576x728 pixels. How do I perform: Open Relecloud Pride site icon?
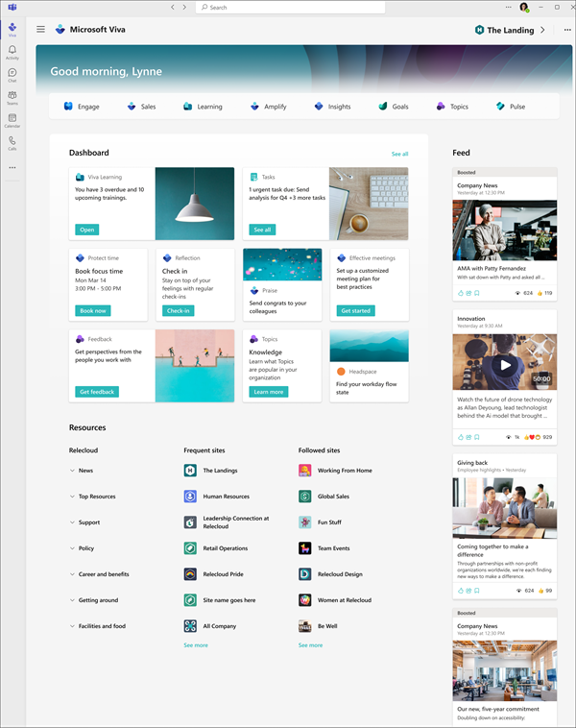190,574
